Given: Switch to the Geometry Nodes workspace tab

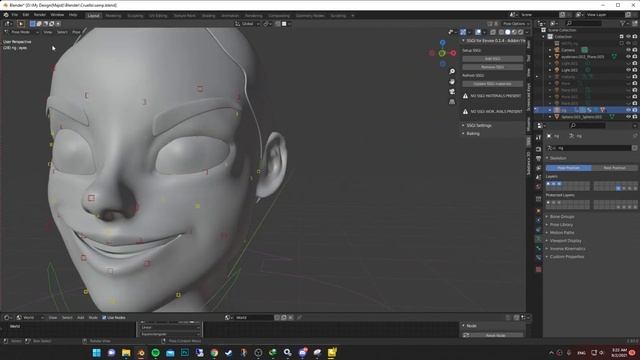Looking at the screenshot, I should click(310, 16).
